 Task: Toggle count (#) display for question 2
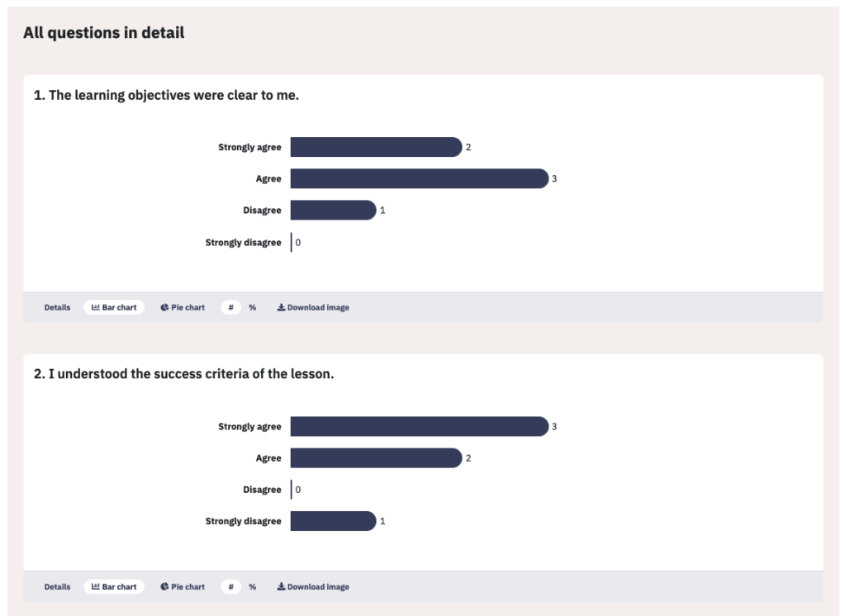click(231, 587)
